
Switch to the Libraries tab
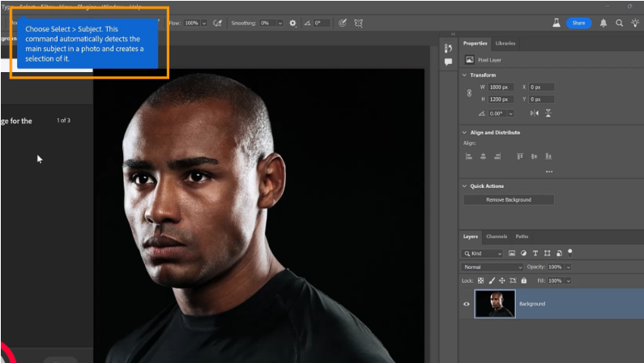pos(505,43)
